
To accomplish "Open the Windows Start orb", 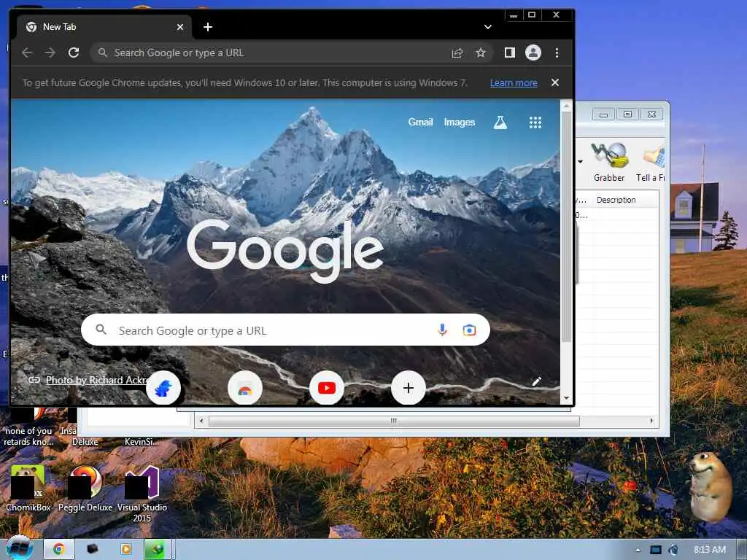I will coord(19,548).
